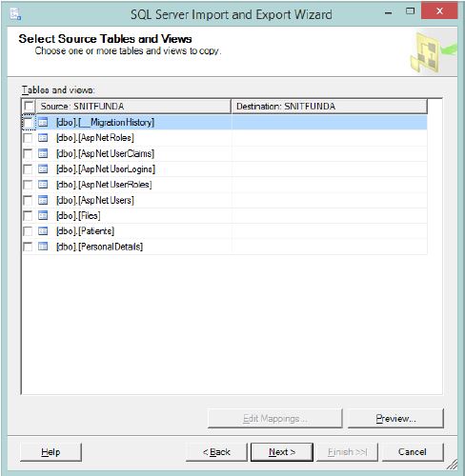Select the [dbo].[Files] table row

[x=225, y=216]
